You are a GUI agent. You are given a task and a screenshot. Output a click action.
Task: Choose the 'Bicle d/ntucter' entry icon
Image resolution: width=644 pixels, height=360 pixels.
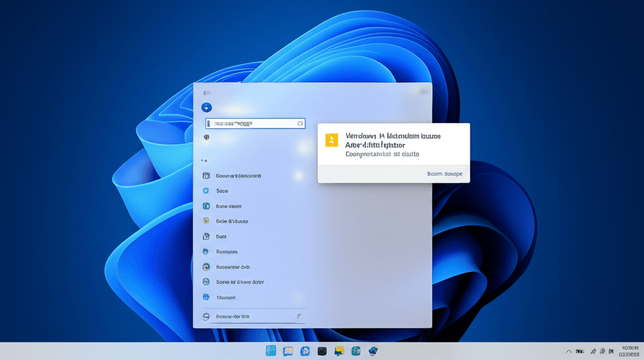pyautogui.click(x=206, y=221)
